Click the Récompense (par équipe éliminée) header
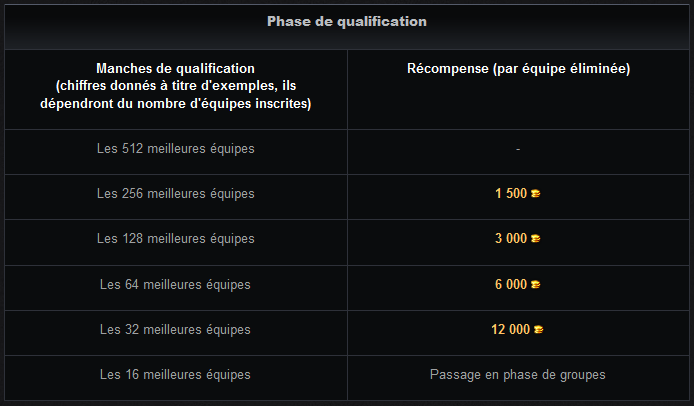This screenshot has width=694, height=406. click(518, 69)
